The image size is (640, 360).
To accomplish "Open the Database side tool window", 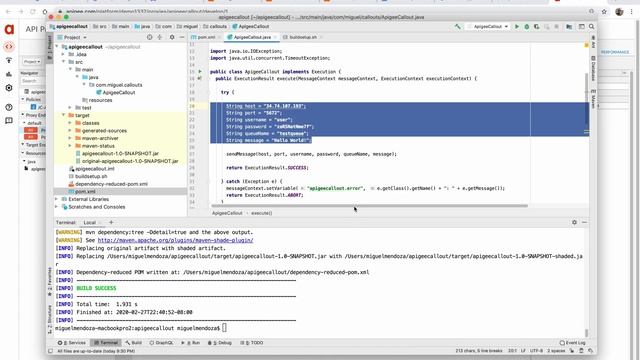I will pos(593,68).
